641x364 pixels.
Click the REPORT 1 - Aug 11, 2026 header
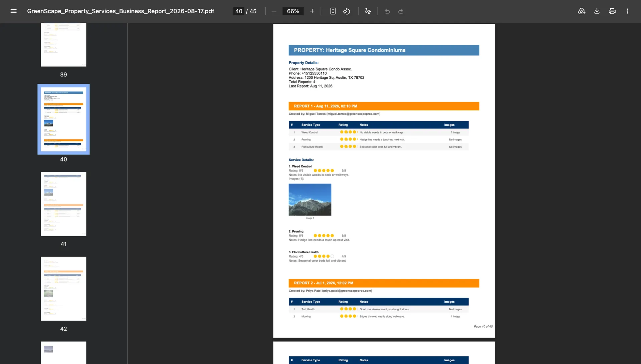[x=384, y=106]
